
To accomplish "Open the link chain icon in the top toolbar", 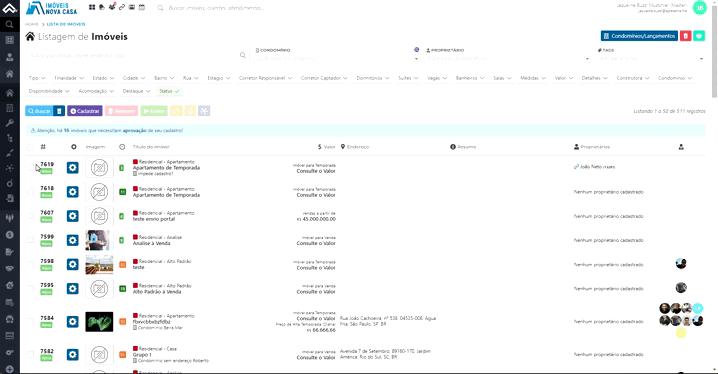I will point(122,7).
